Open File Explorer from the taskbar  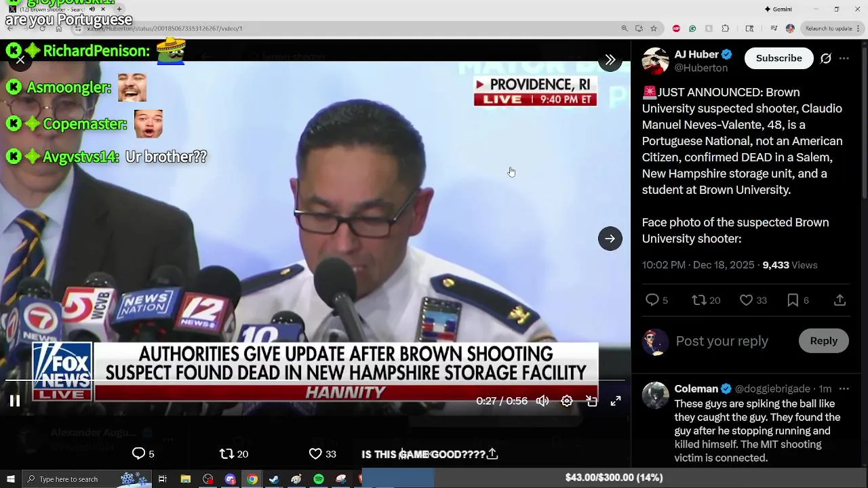coord(185,479)
